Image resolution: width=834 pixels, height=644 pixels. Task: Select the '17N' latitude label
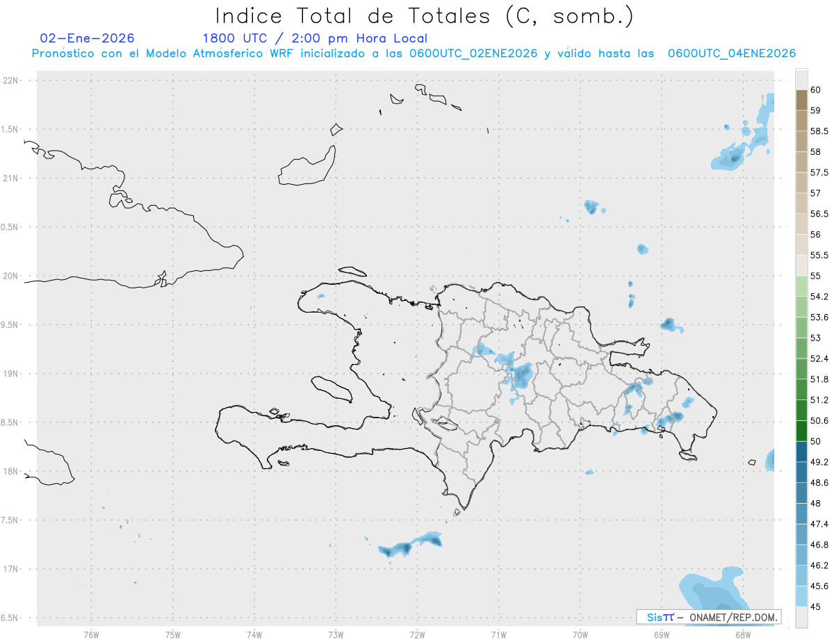pos(11,569)
